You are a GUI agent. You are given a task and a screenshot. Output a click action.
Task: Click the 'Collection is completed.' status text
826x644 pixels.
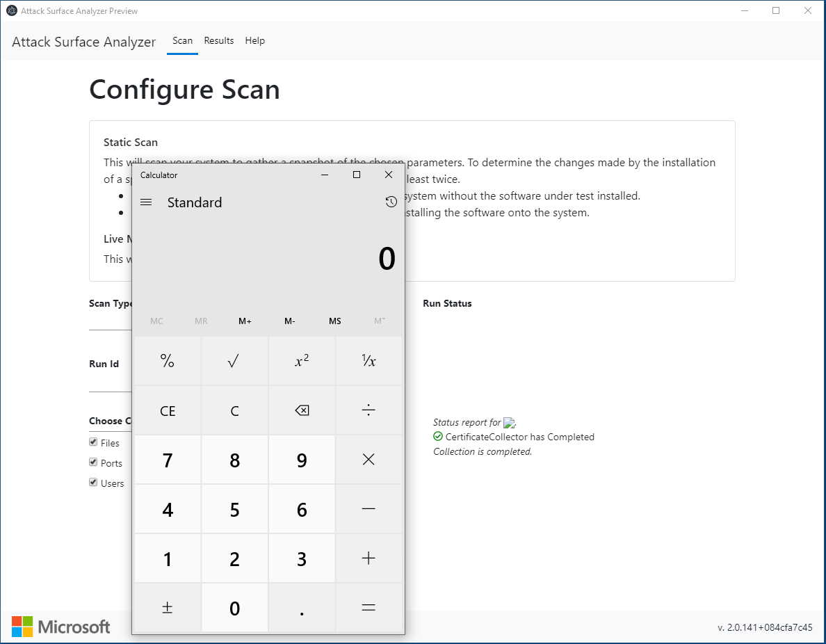click(483, 451)
